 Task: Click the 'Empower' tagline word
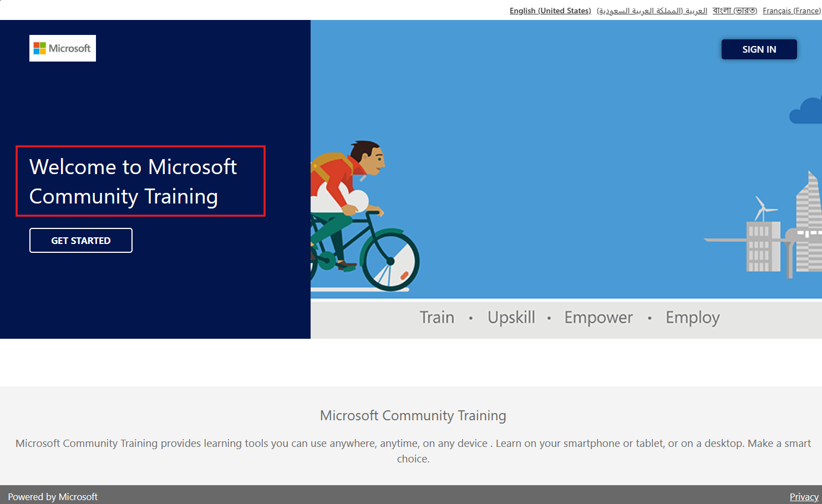coord(598,317)
